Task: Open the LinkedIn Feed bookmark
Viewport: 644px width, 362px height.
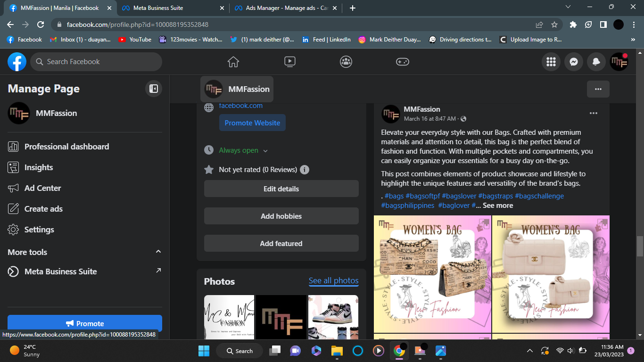Action: (326, 40)
